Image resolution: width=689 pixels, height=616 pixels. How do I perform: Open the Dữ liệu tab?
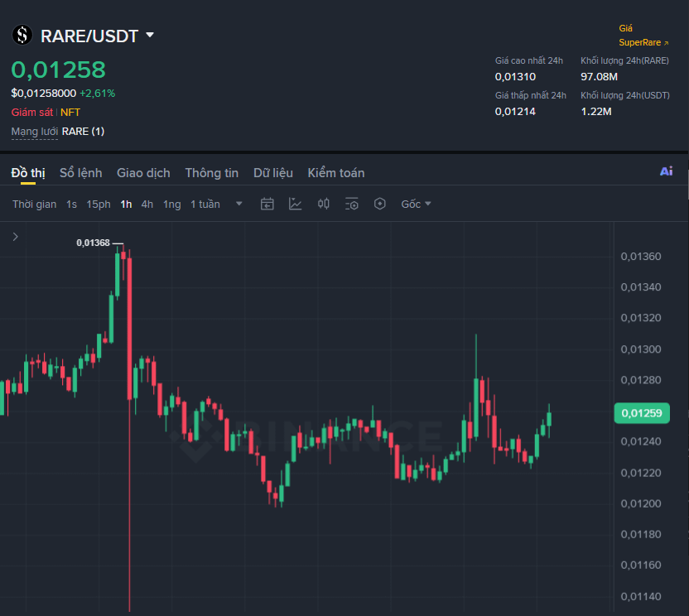(273, 173)
